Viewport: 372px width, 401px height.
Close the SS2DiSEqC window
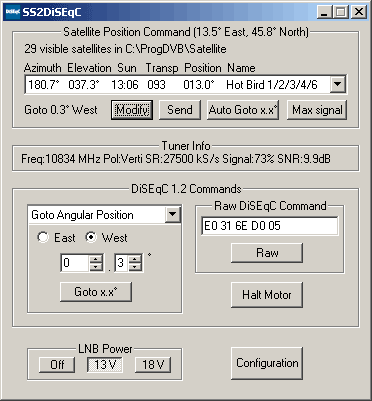359,12
